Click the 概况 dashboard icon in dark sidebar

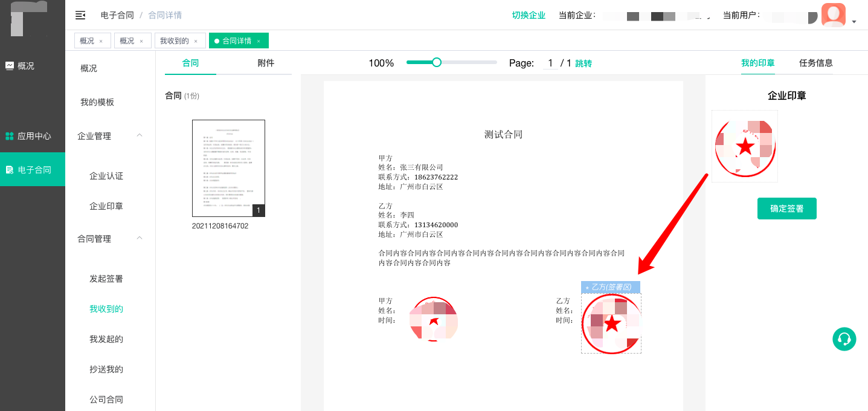10,66
